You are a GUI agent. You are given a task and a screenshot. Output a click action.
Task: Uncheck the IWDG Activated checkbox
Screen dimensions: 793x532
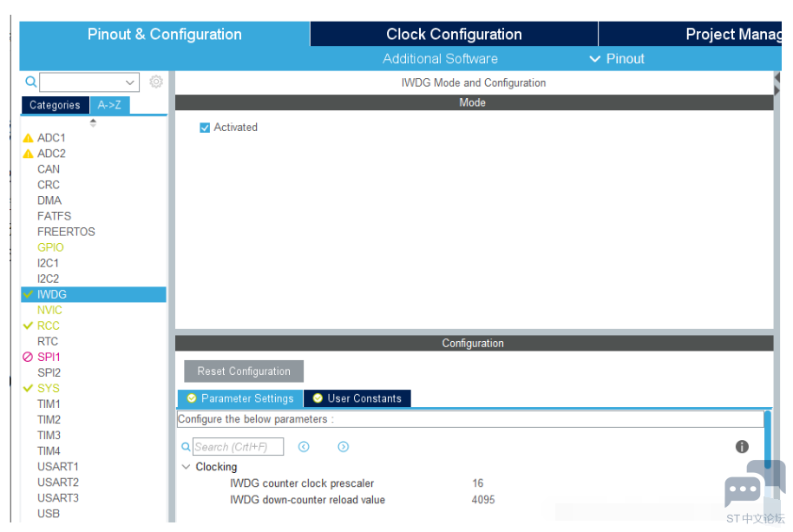click(x=205, y=128)
